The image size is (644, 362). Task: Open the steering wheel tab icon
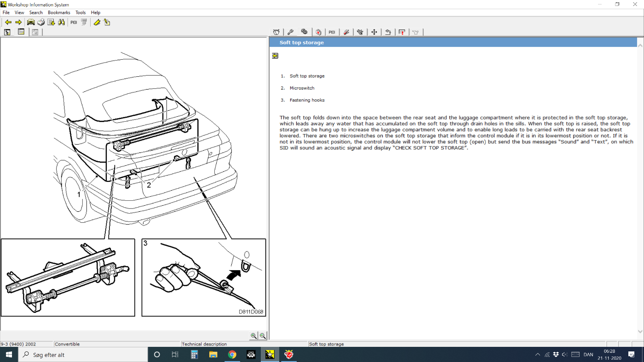click(x=276, y=32)
